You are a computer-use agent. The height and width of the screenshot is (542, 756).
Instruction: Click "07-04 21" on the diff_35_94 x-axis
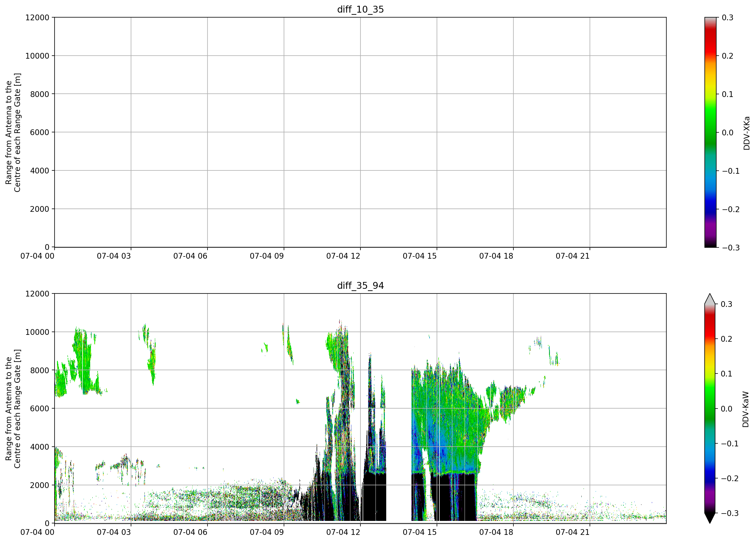(573, 532)
